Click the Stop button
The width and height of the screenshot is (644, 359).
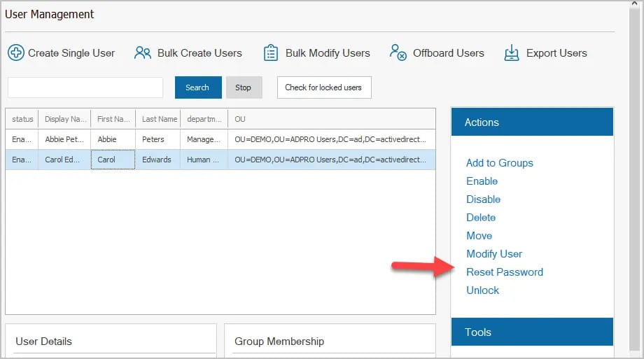(x=244, y=87)
